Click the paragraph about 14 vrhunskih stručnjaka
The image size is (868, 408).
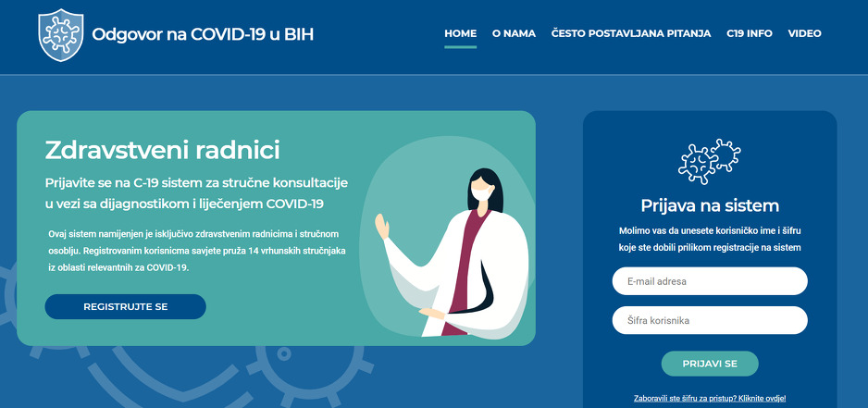(x=198, y=251)
